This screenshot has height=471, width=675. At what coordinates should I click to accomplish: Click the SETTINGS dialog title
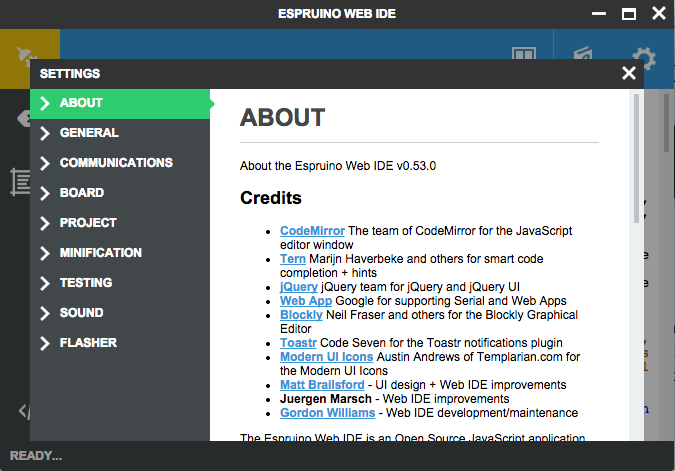[x=70, y=74]
